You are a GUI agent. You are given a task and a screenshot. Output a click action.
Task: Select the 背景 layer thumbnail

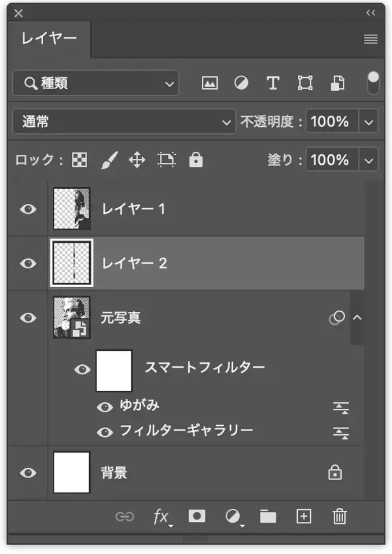click(x=72, y=472)
